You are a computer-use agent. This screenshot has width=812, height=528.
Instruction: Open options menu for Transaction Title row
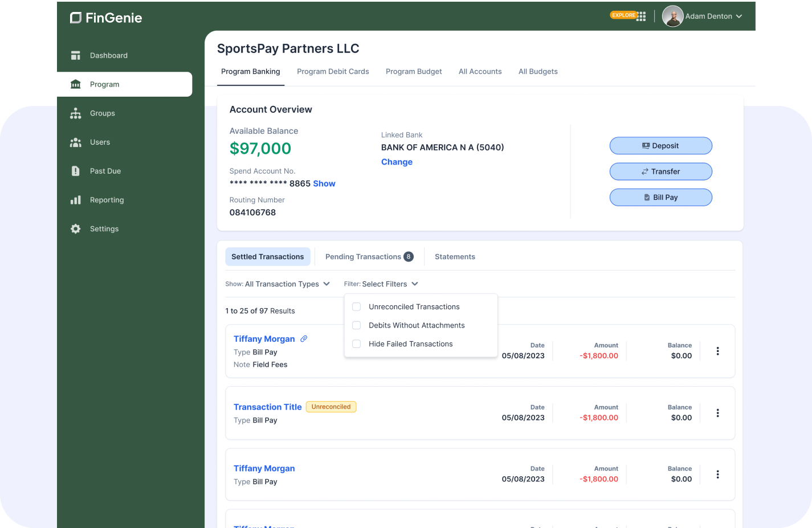[717, 413]
